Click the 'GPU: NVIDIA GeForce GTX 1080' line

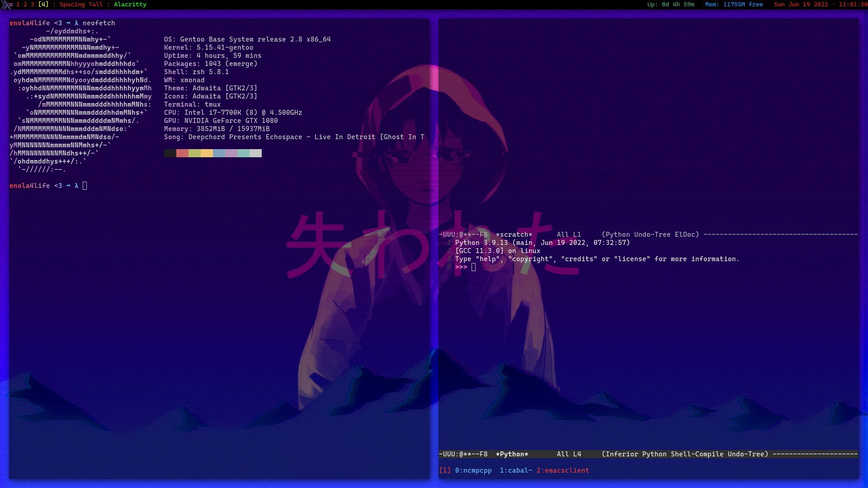tap(221, 121)
